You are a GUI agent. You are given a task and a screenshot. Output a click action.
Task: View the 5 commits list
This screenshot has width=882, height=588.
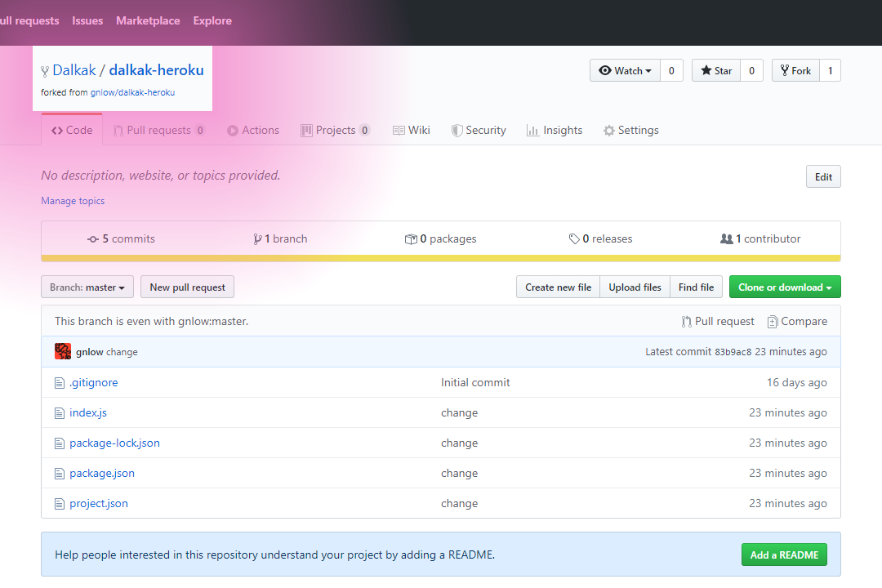pyautogui.click(x=121, y=239)
